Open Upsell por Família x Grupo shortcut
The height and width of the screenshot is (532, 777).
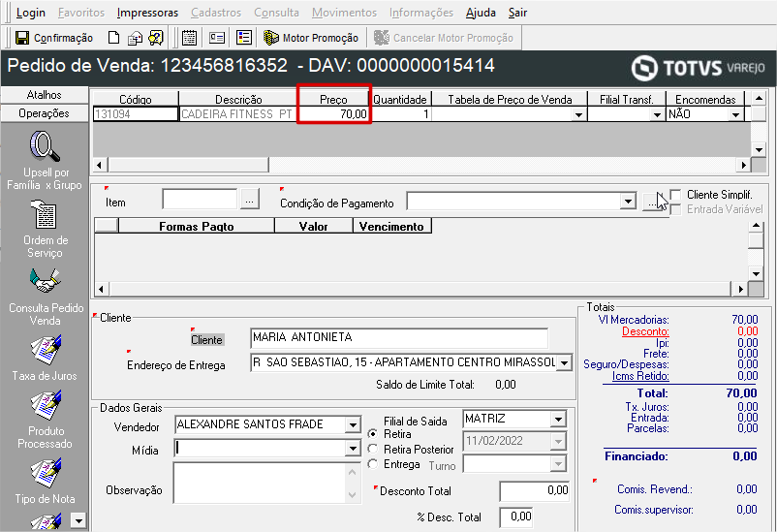45,160
